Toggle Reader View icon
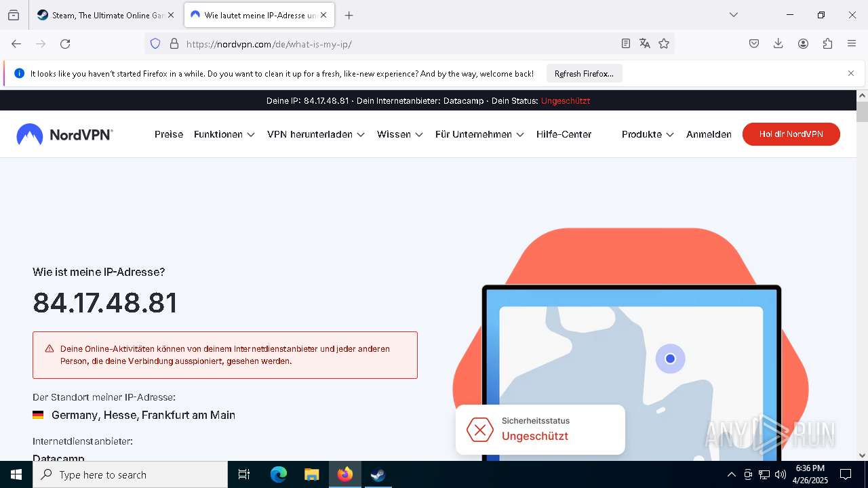The height and width of the screenshot is (488, 868). (x=626, y=43)
